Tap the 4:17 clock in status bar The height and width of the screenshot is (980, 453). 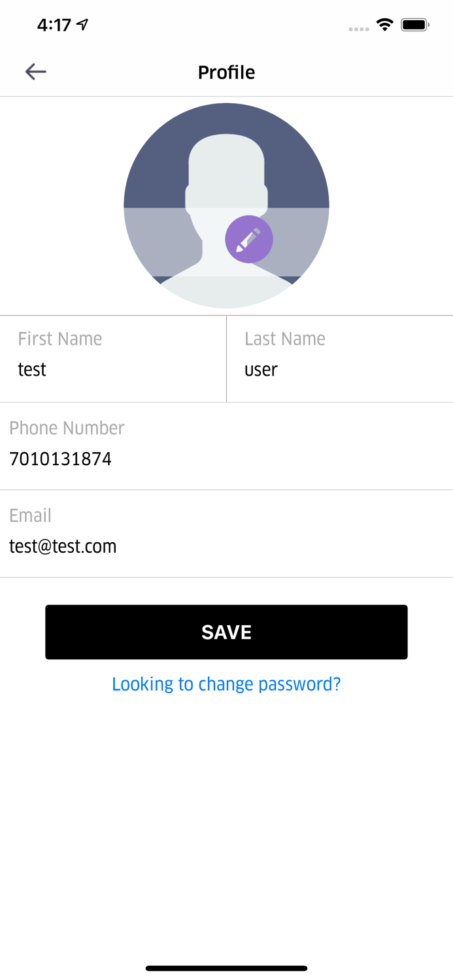coord(54,25)
